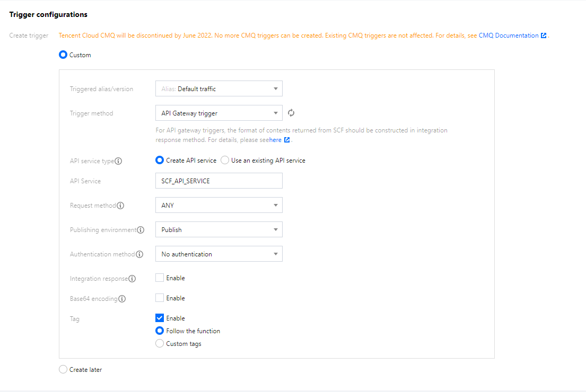The image size is (586, 392).
Task: Enable the Base64 encoding checkbox
Action: (x=160, y=298)
